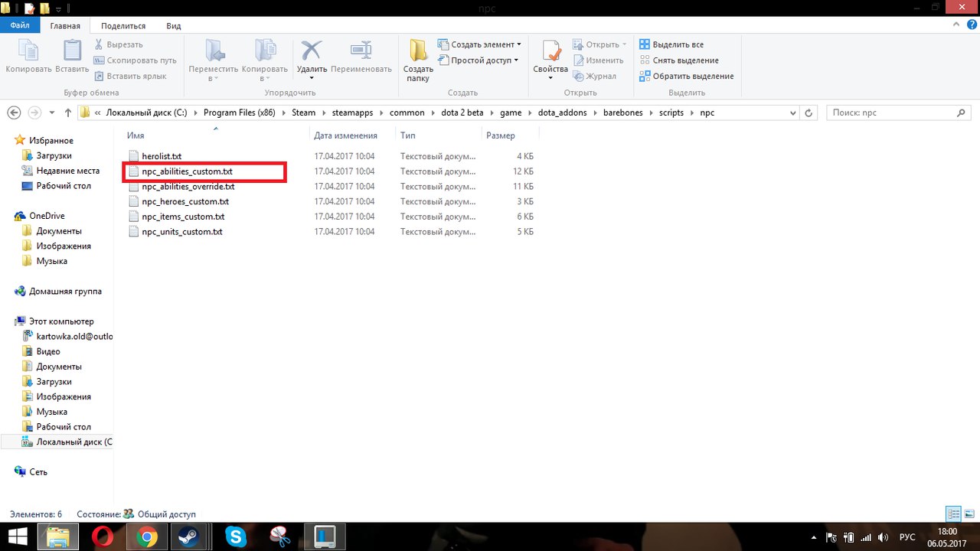Open the View (Вид) ribbon tab

point(173,25)
